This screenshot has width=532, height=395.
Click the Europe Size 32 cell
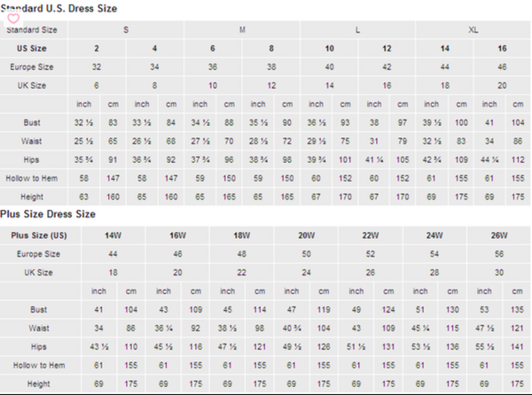(97, 66)
